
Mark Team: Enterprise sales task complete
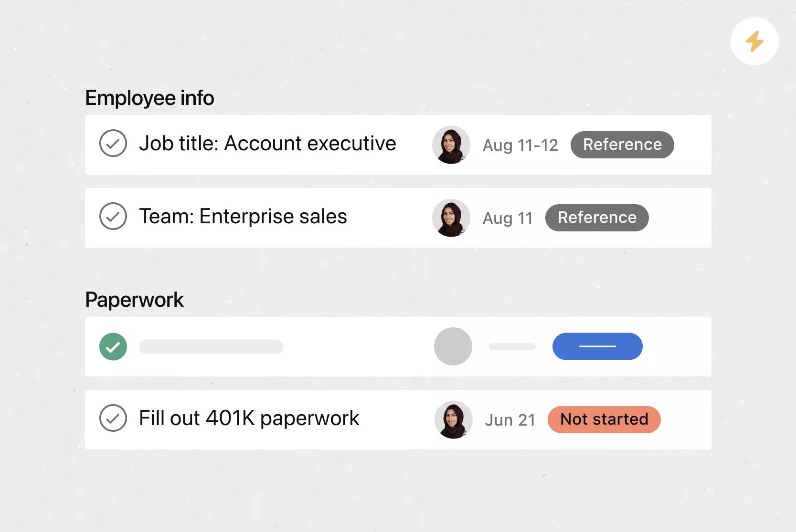pyautogui.click(x=113, y=216)
